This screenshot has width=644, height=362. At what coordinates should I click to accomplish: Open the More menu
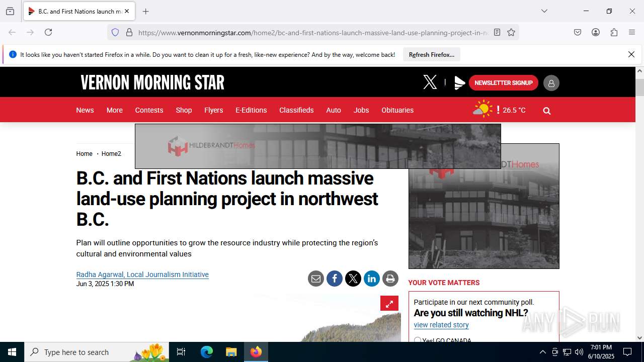pyautogui.click(x=115, y=110)
